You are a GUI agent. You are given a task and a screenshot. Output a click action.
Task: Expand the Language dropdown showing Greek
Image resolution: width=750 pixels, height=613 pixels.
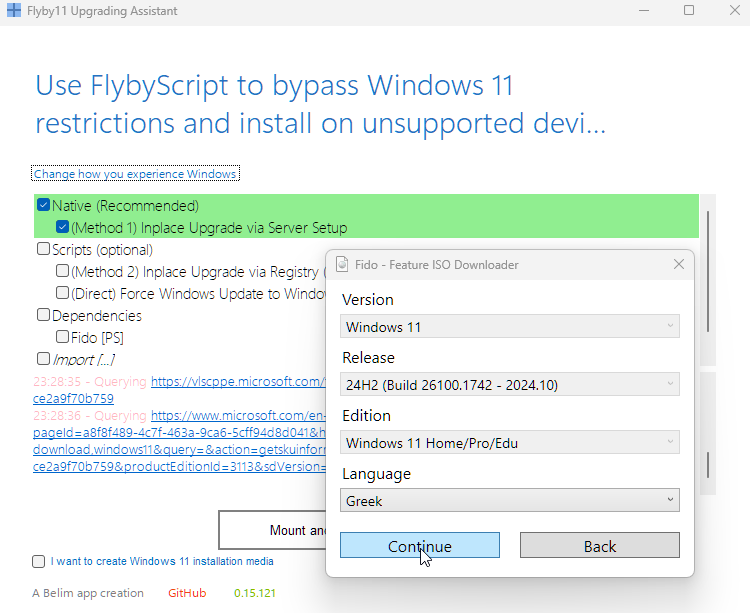509,501
